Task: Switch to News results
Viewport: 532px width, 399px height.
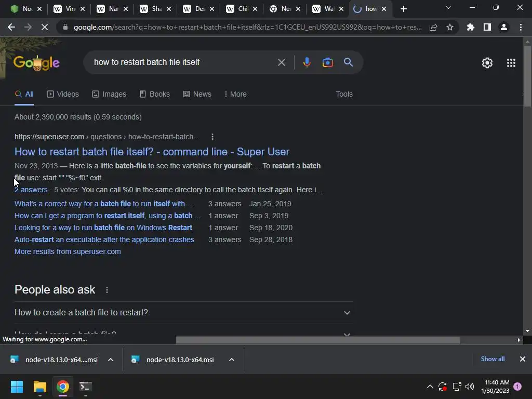Action: [197, 94]
